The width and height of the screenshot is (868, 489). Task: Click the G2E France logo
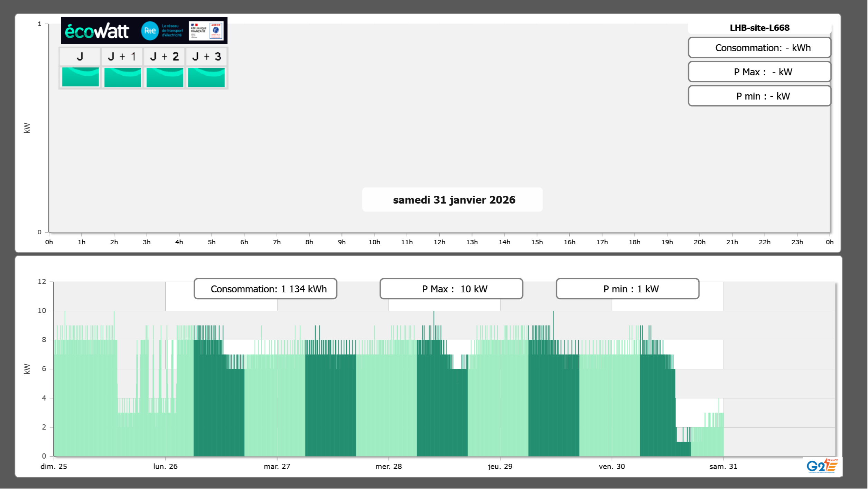pyautogui.click(x=822, y=466)
